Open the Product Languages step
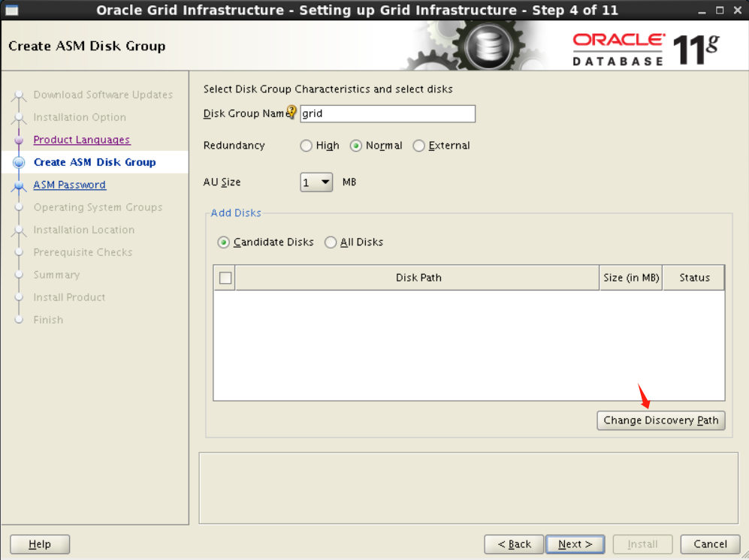The height and width of the screenshot is (560, 749). (x=81, y=140)
